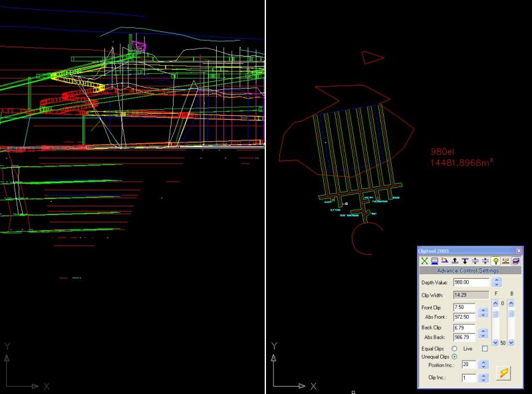532x394 pixels.
Task: Click the red triangle outline in right viewport
Action: pos(372,57)
